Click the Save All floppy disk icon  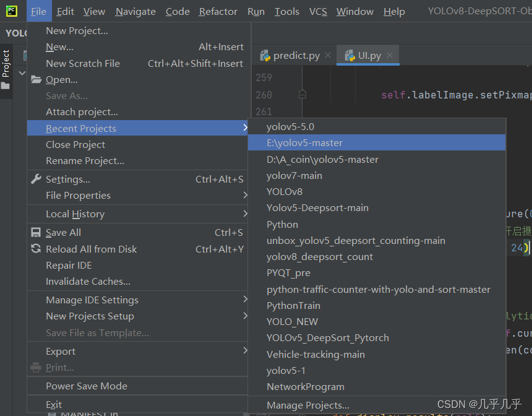(36, 232)
